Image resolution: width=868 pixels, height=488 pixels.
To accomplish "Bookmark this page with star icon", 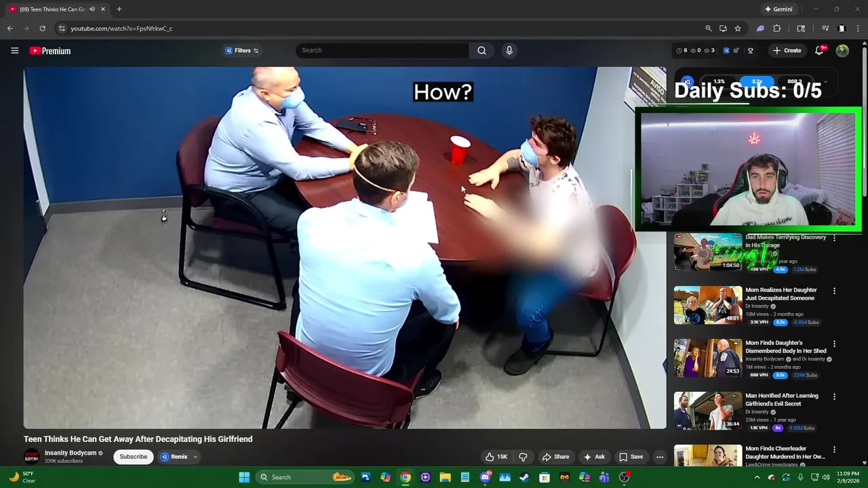I will coord(738,28).
